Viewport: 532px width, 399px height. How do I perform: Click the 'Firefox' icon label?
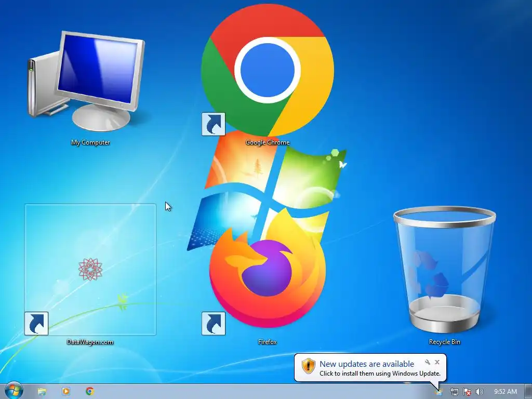click(268, 342)
